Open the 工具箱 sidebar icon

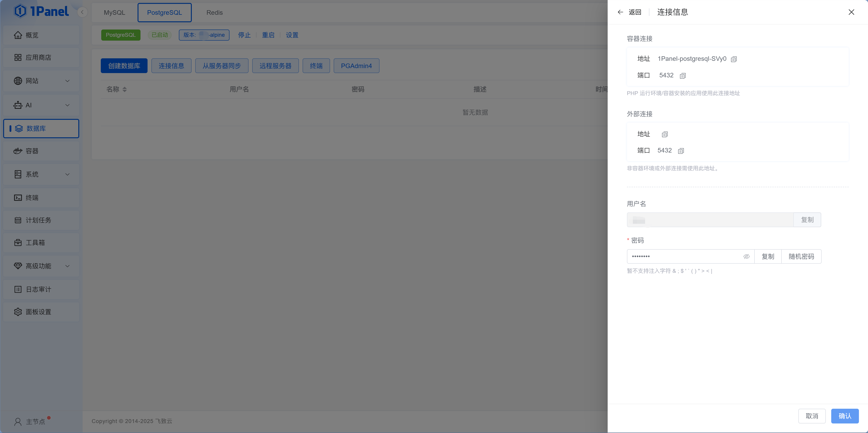35,242
